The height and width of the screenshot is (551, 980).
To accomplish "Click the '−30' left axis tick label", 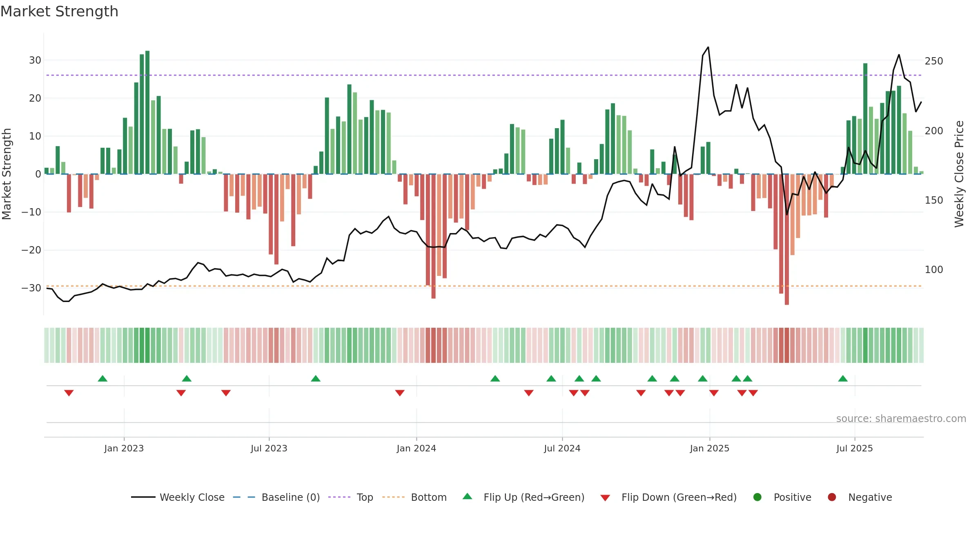I will 31,288.
